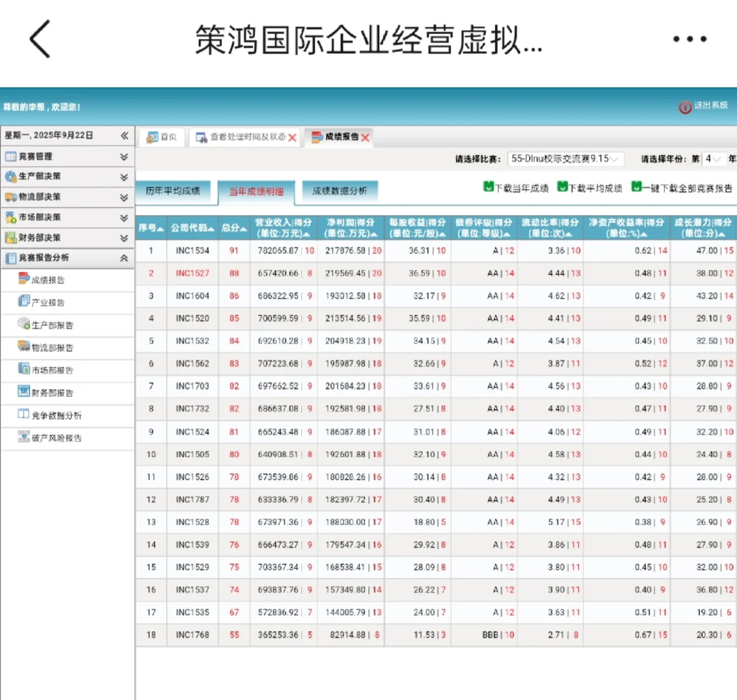This screenshot has height=700, width=737.
Task: Open 物流部报告 in the sidebar
Action: click(52, 348)
